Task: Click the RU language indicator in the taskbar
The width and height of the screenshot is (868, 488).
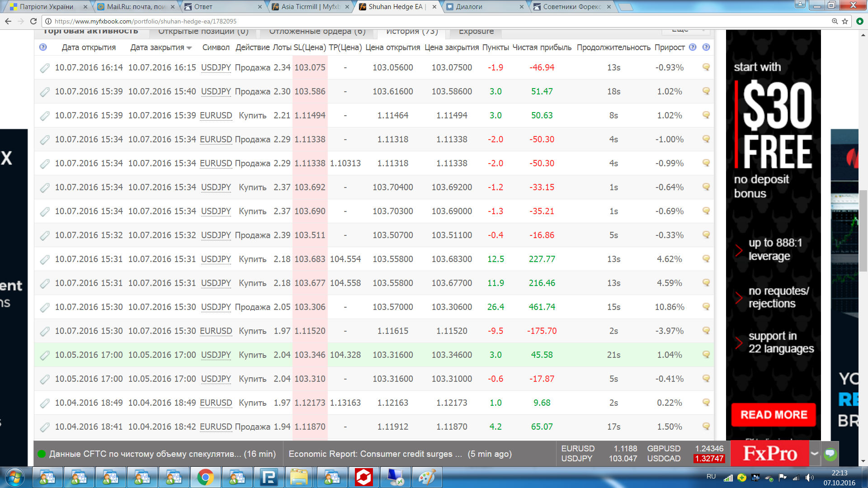Action: (x=711, y=477)
